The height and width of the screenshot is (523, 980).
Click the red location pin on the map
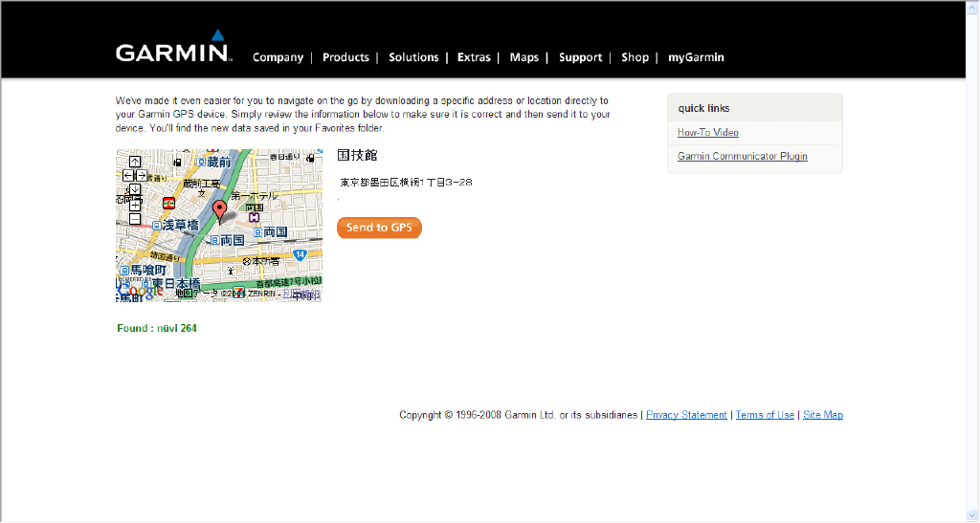coord(220,211)
